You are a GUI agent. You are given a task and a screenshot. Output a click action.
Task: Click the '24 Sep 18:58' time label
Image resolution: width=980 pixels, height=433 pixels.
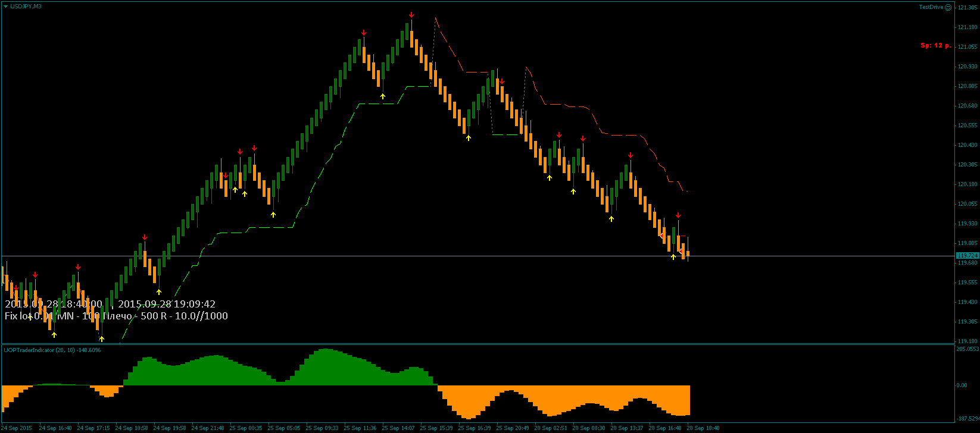click(132, 428)
